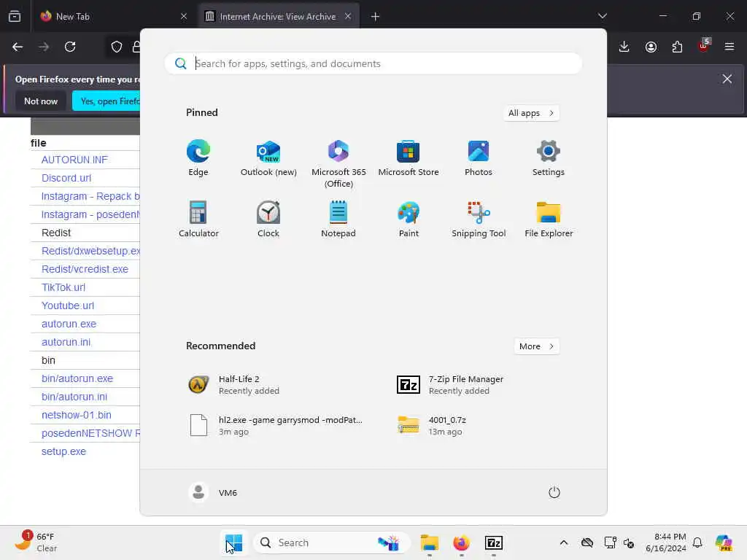Click the power button in Start menu
747x560 pixels.
click(x=554, y=492)
